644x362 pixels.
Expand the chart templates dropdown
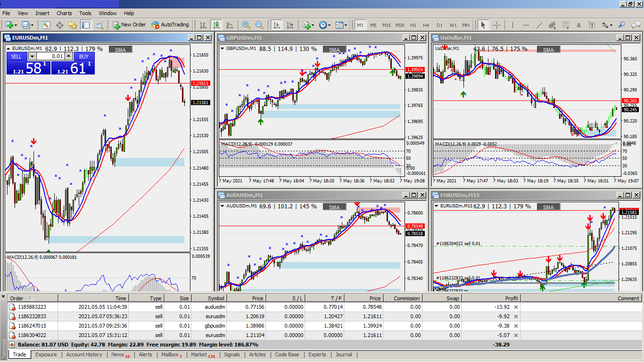click(347, 25)
